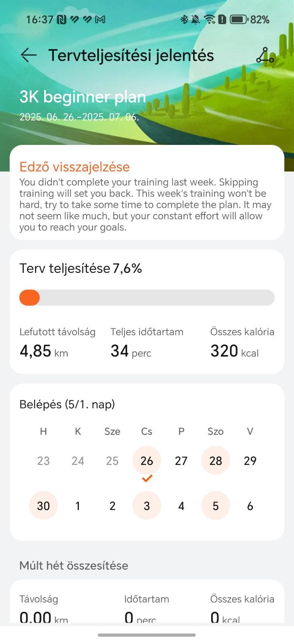Select calendar day 26

click(x=147, y=460)
